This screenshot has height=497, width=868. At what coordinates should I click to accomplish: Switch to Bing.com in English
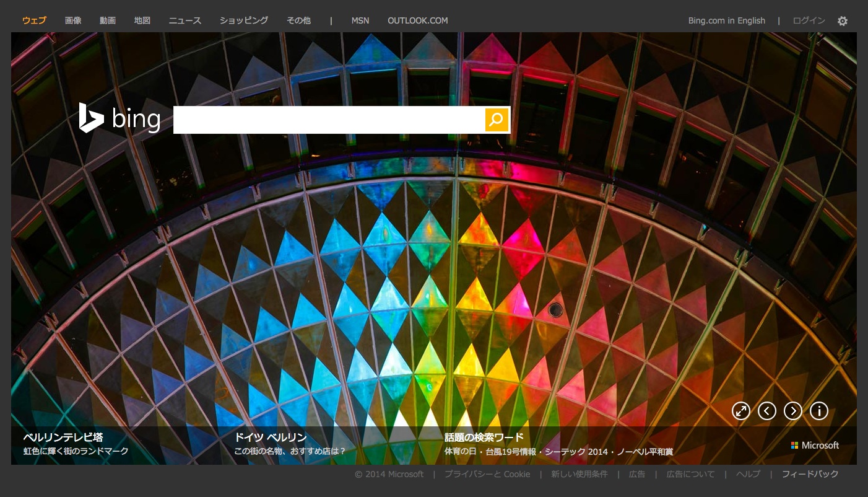pos(726,20)
